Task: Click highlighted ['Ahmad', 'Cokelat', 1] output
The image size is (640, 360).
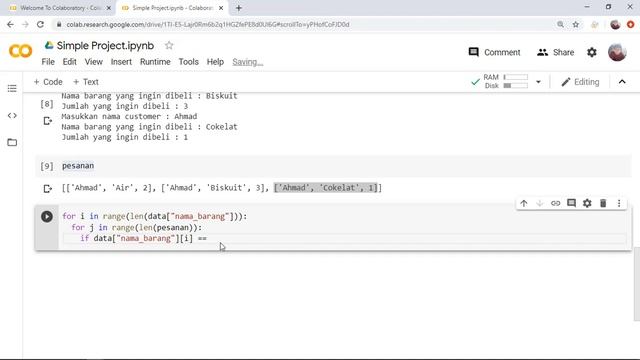Action: [327, 188]
